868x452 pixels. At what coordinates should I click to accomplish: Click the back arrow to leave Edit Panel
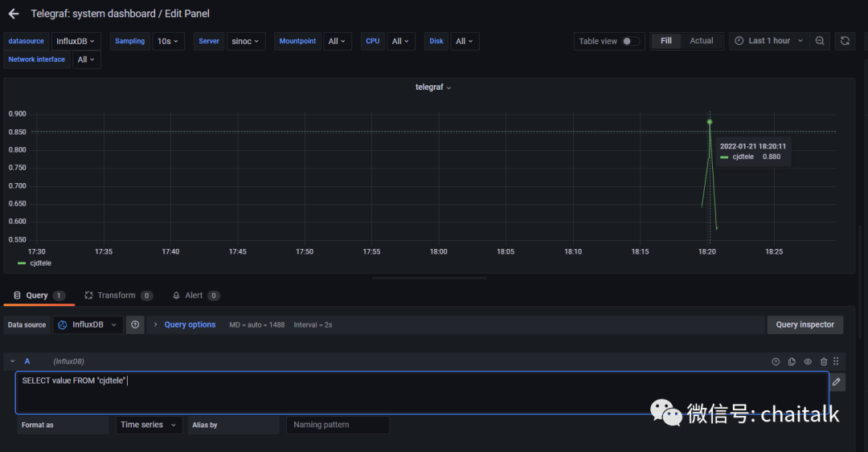[13, 14]
